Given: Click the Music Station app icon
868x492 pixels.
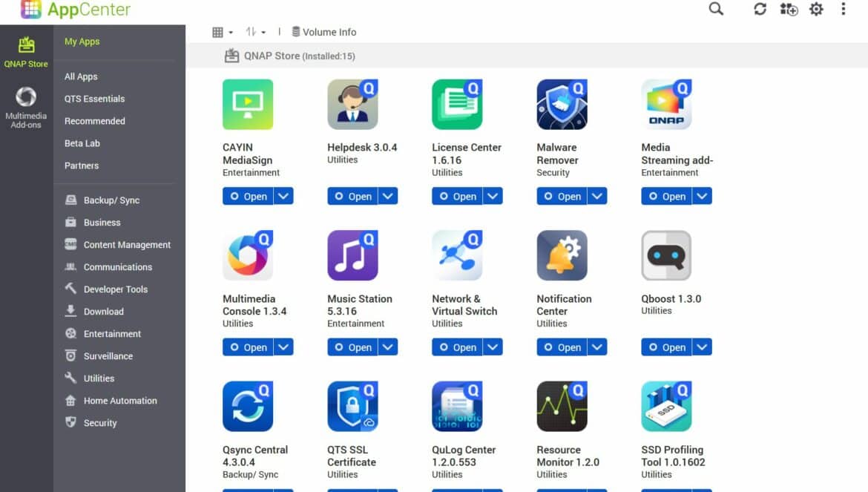Looking at the screenshot, I should [x=352, y=255].
